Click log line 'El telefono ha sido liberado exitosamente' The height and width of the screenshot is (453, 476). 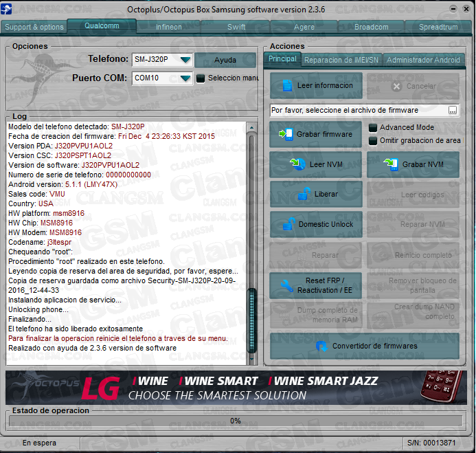pos(76,329)
